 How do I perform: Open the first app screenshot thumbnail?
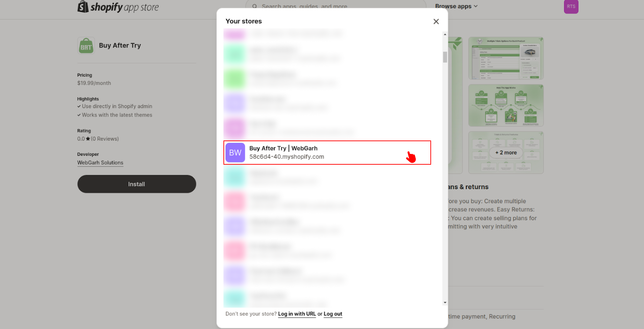pyautogui.click(x=505, y=58)
